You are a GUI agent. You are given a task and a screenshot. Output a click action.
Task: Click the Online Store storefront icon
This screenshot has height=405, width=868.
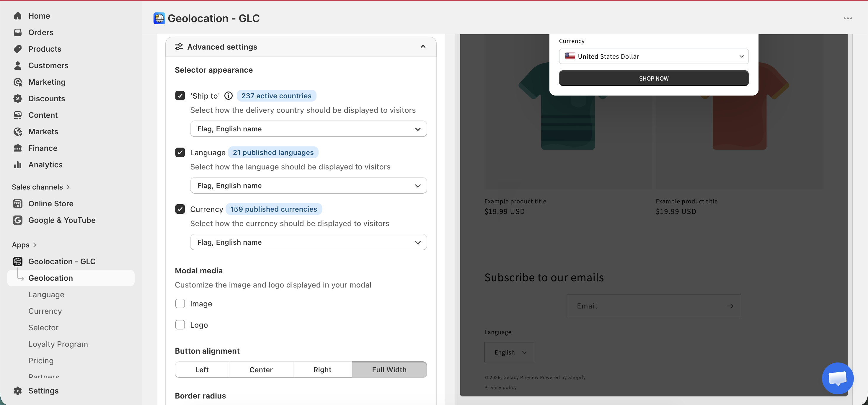coord(17,203)
